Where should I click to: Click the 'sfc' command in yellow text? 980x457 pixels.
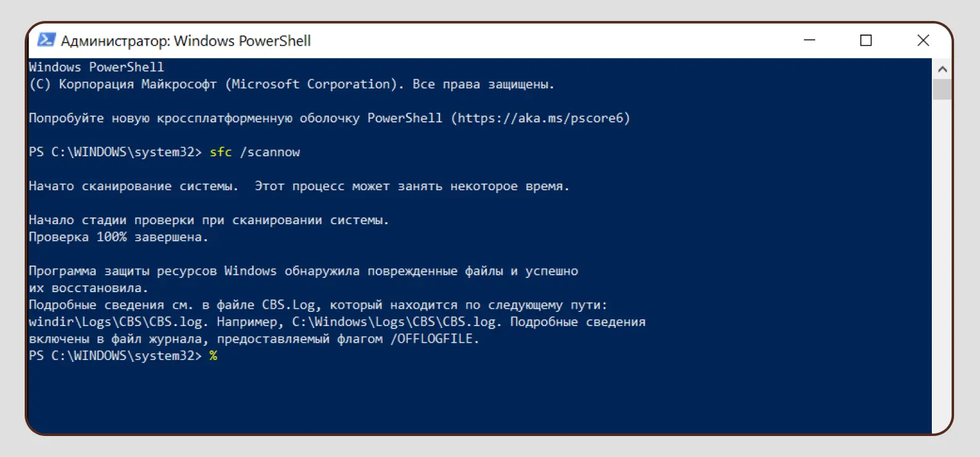click(x=220, y=152)
